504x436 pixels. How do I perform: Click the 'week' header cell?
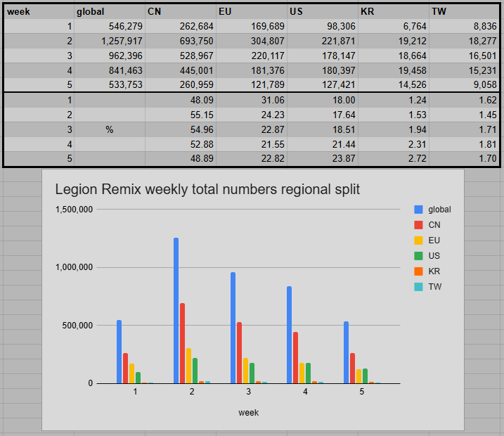pos(39,11)
